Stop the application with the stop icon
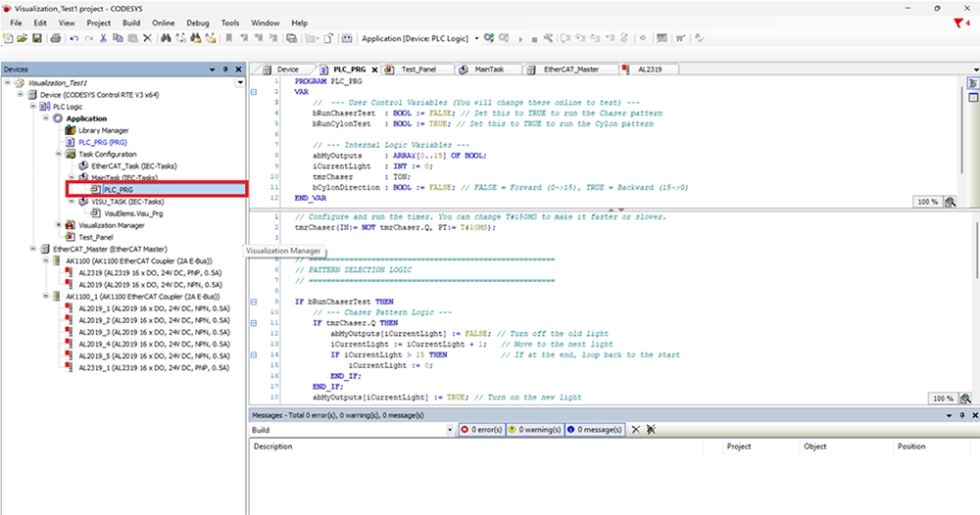This screenshot has width=980, height=515. coord(534,39)
